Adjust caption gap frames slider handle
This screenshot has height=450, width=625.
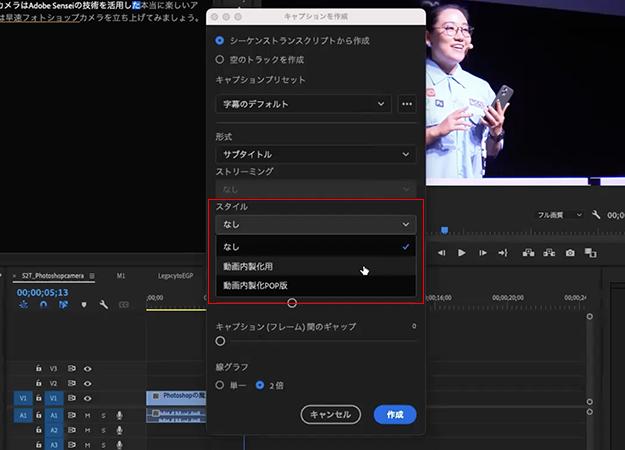tap(220, 341)
